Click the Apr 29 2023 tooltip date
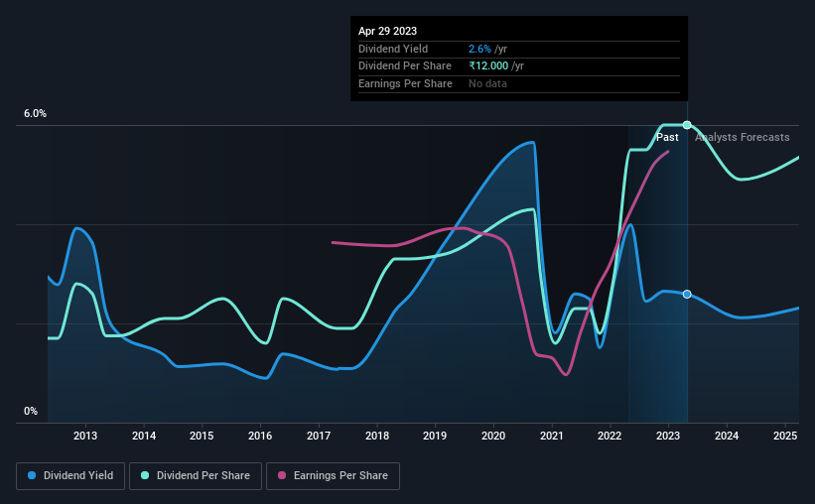 pyautogui.click(x=388, y=31)
